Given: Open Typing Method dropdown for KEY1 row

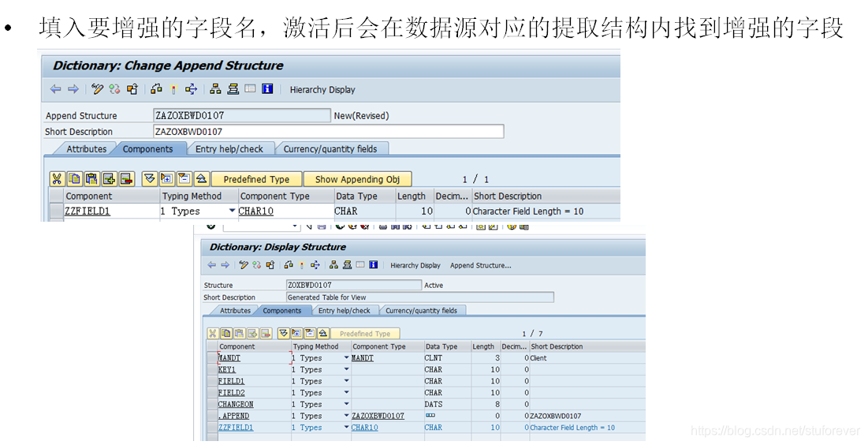Looking at the screenshot, I should coord(347,369).
